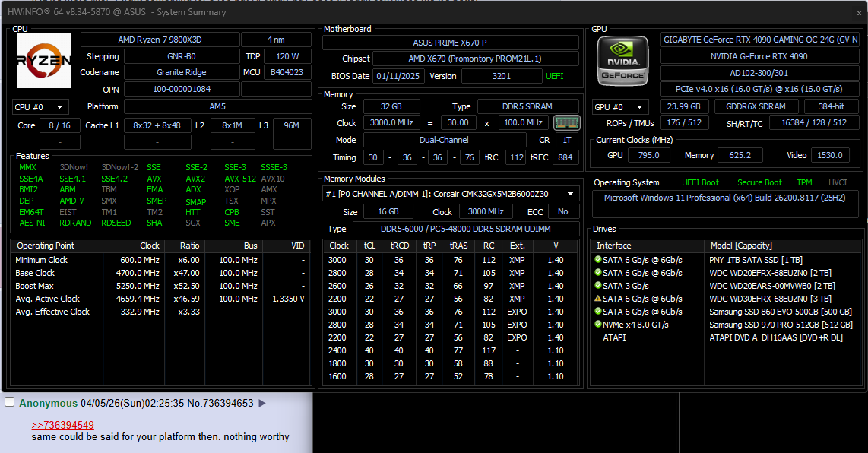868x453 pixels.
Task: Click the AMD Ryzen 7 9800X3D name field
Action: point(160,40)
